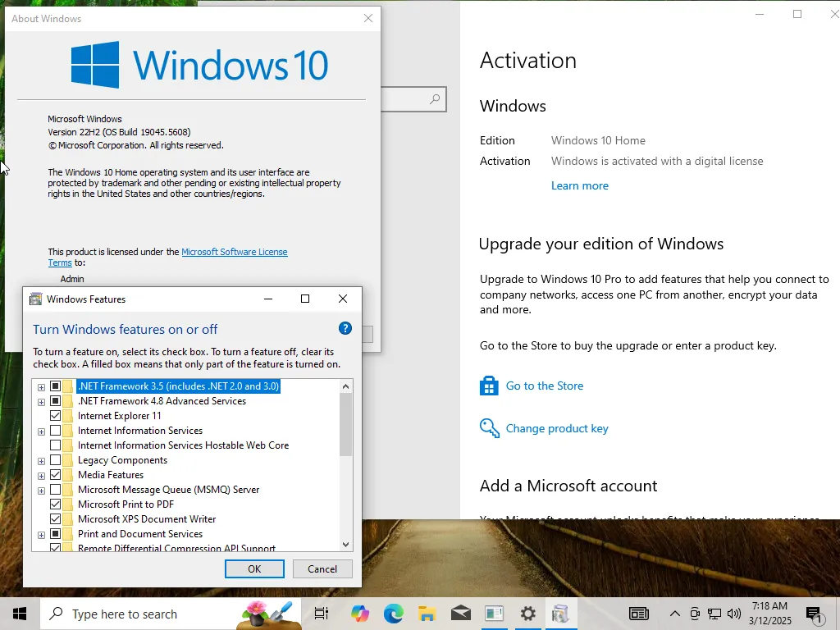
Task: Expand the Legacy Components node
Action: (x=41, y=461)
